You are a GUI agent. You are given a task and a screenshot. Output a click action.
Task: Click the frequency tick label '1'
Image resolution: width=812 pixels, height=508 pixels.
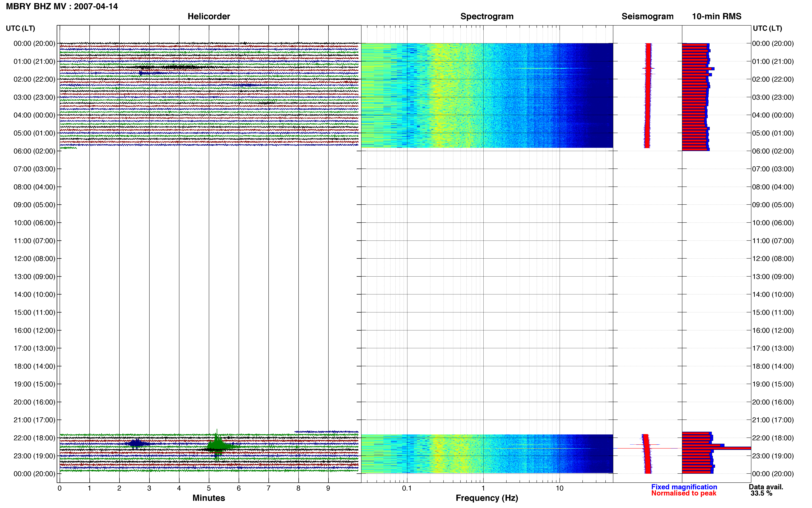tap(483, 488)
